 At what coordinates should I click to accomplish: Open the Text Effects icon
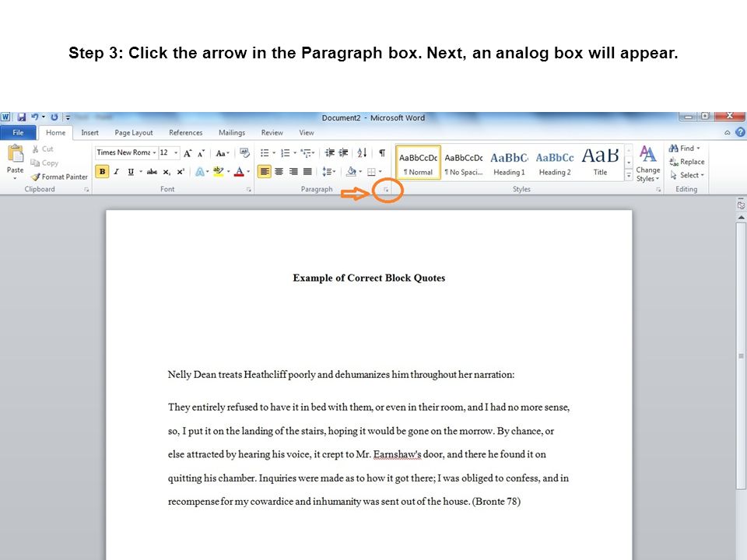tap(200, 172)
